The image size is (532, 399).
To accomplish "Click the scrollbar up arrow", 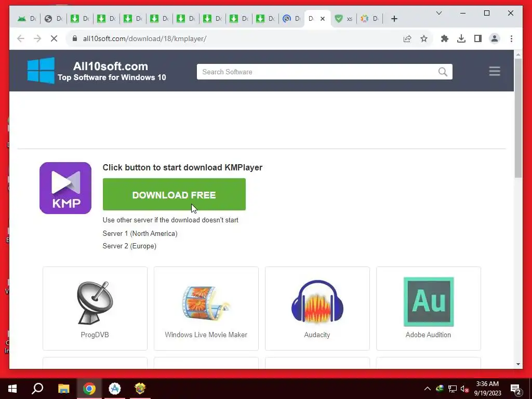I will pyautogui.click(x=518, y=54).
